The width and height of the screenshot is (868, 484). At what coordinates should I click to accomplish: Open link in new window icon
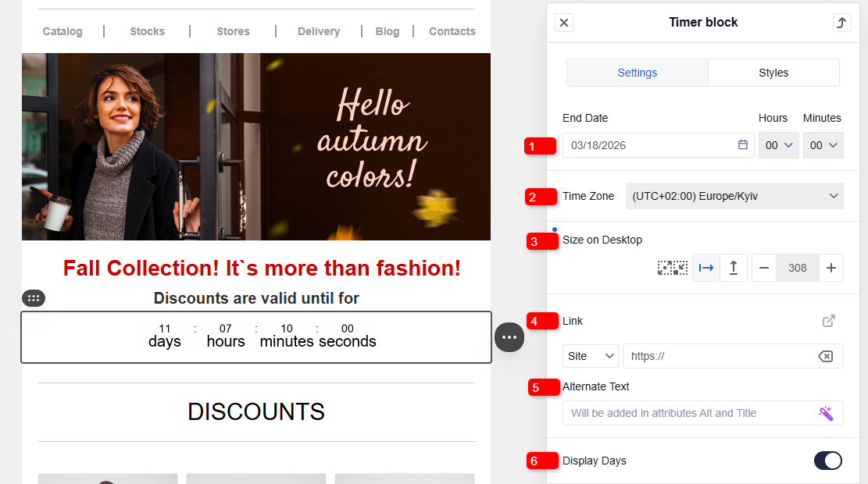pyautogui.click(x=829, y=321)
